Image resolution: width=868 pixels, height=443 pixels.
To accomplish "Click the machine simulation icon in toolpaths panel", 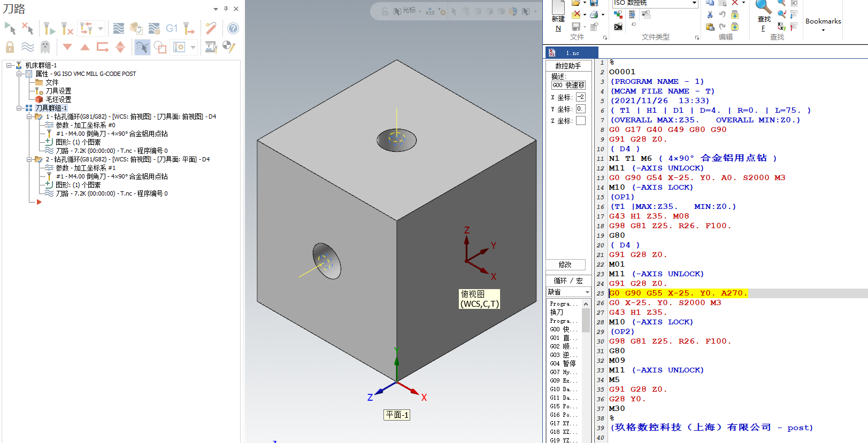I will tap(211, 47).
